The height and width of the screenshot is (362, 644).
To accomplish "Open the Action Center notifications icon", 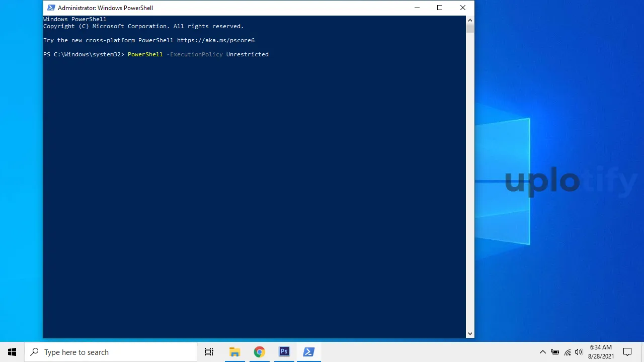I will tap(627, 352).
